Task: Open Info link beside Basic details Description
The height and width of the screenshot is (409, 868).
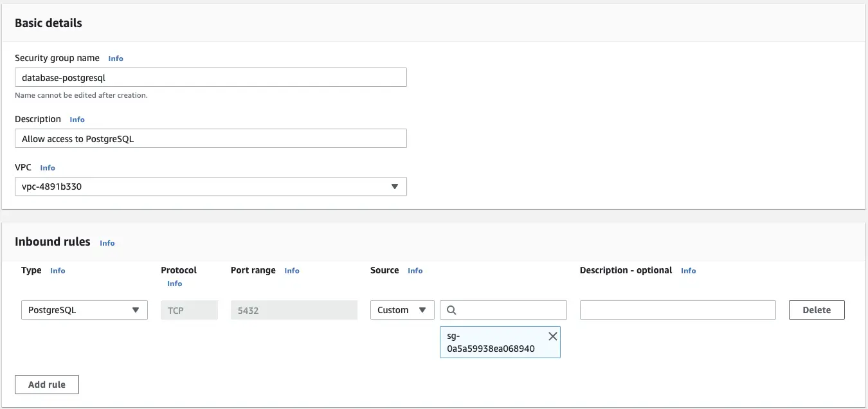Action: (x=77, y=120)
